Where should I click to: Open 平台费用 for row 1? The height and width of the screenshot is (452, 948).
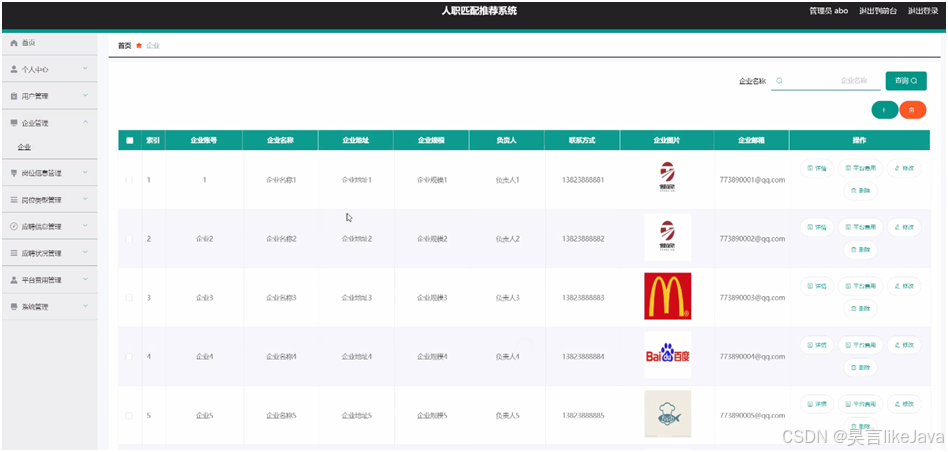coord(860,168)
